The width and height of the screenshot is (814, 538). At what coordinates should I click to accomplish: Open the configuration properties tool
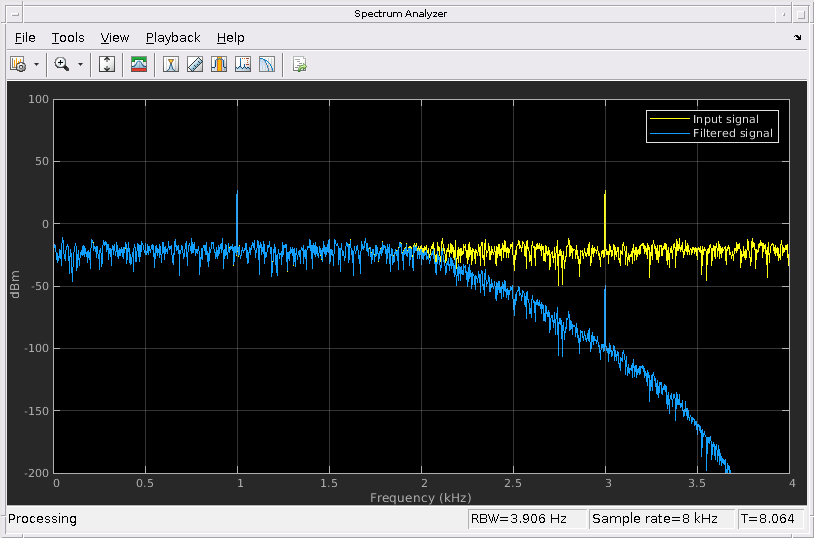18,64
